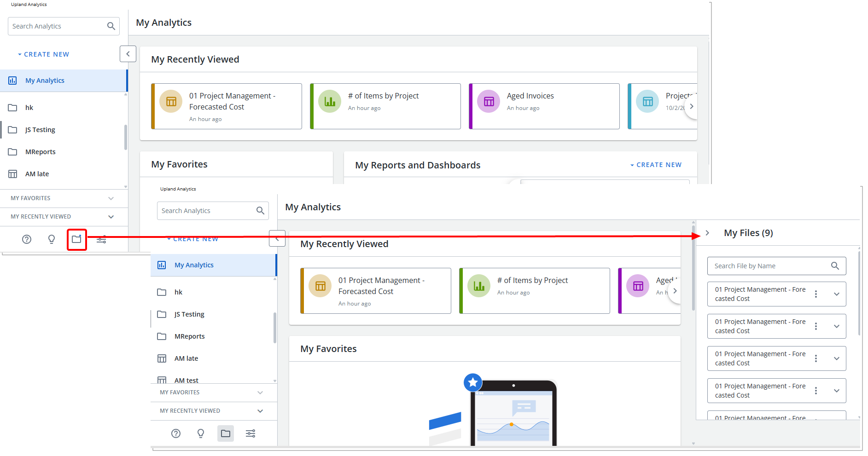868x456 pixels.
Task: Click the grey-highlighted folder icon in the bottom toolbar
Action: coord(226,433)
